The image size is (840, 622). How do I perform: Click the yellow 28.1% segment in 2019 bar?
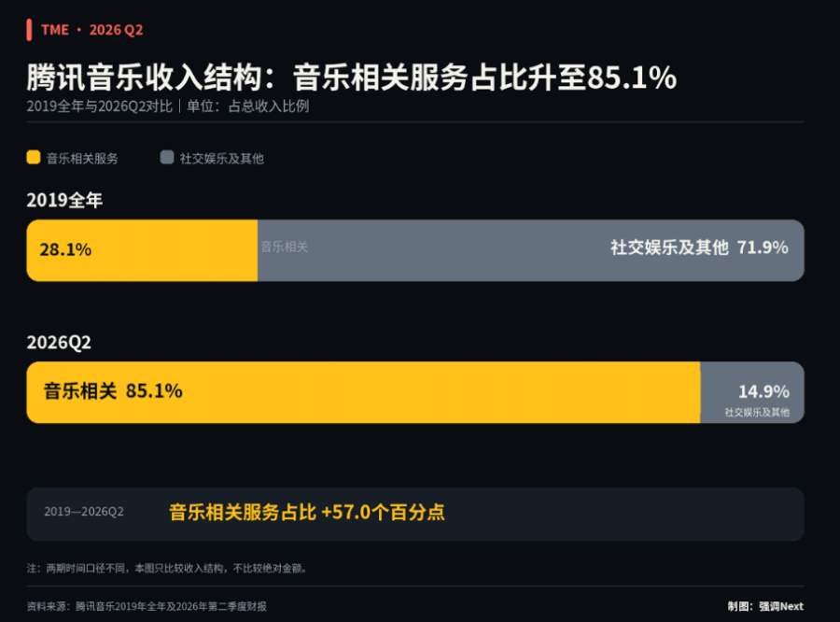142,250
